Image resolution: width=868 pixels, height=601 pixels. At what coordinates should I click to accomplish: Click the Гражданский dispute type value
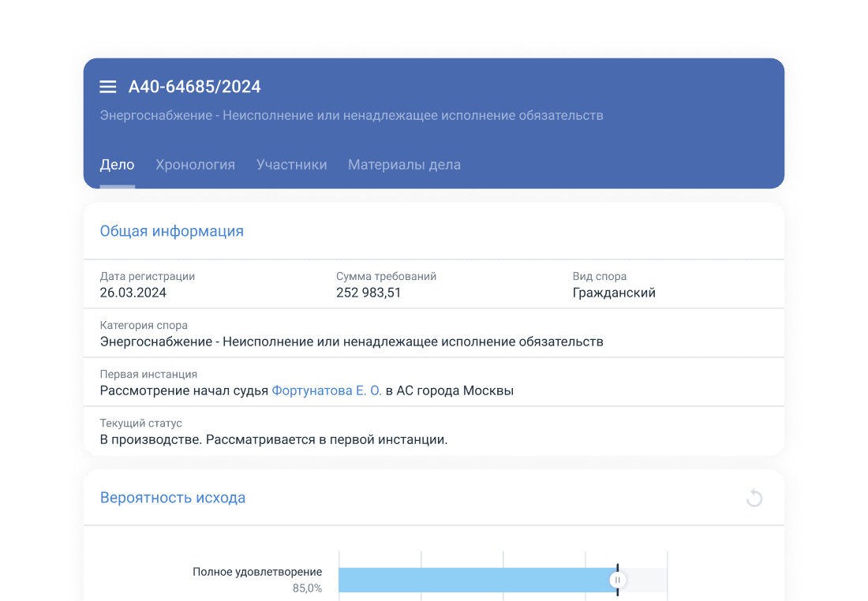point(614,293)
